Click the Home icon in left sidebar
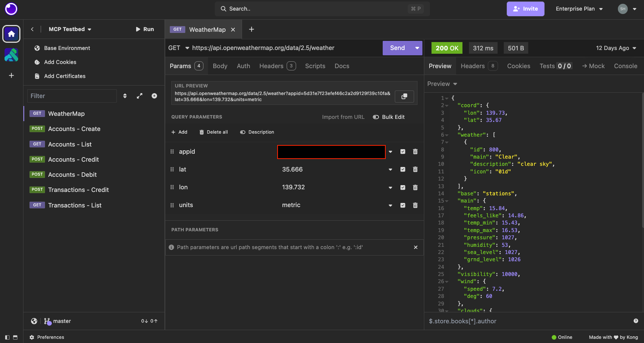 point(11,34)
